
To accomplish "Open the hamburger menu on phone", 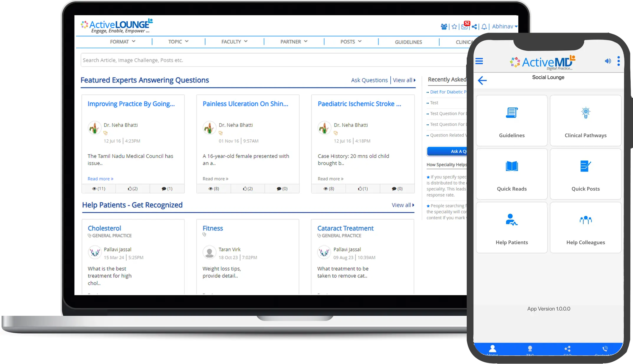I will [479, 61].
